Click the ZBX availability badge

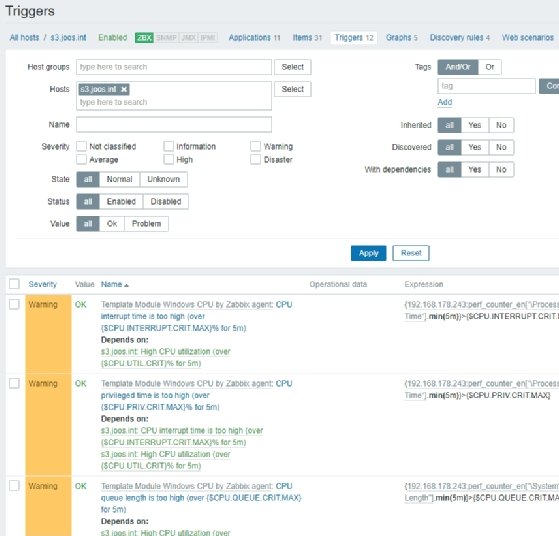tap(144, 37)
